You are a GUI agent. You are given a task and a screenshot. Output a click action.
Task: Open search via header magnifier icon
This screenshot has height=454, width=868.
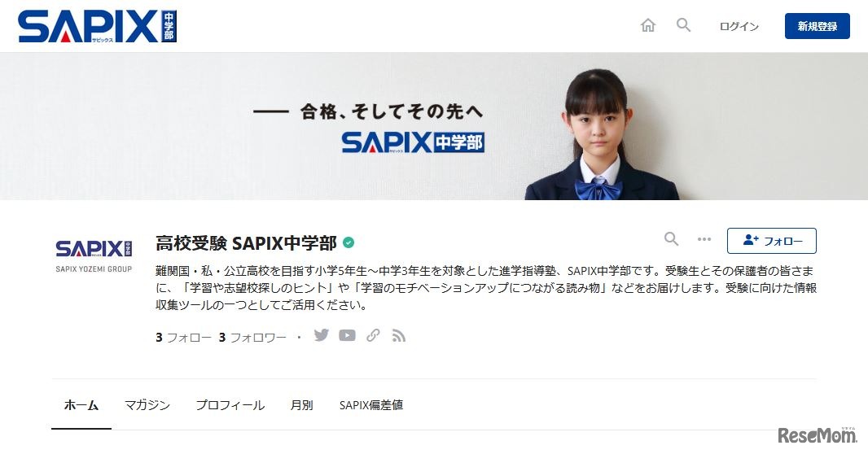[684, 25]
